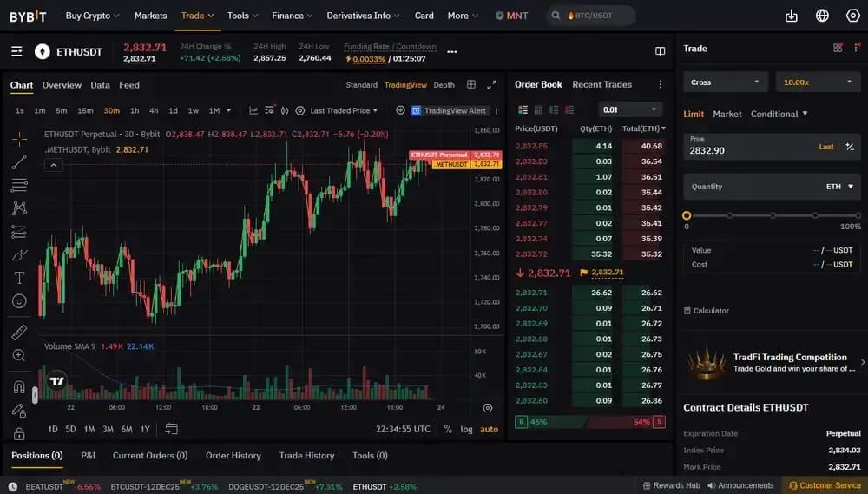Open Customer Service chat
Screen dimensions: 868x494
tap(825, 485)
